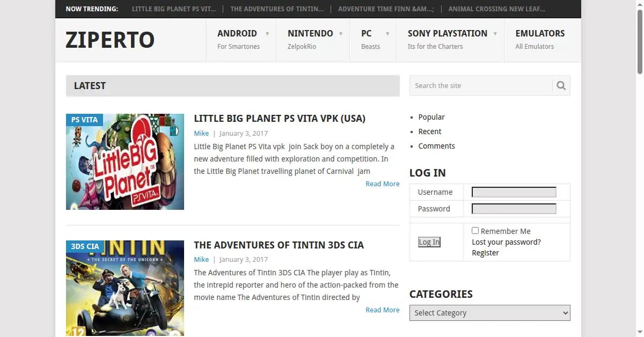Switch to the Comments tab
Image resolution: width=644 pixels, height=337 pixels.
tap(437, 146)
